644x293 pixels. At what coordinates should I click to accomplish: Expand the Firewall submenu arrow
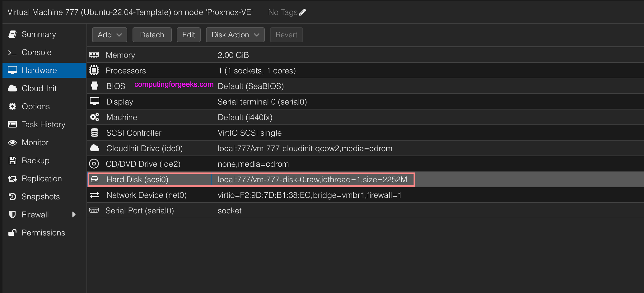pyautogui.click(x=74, y=215)
